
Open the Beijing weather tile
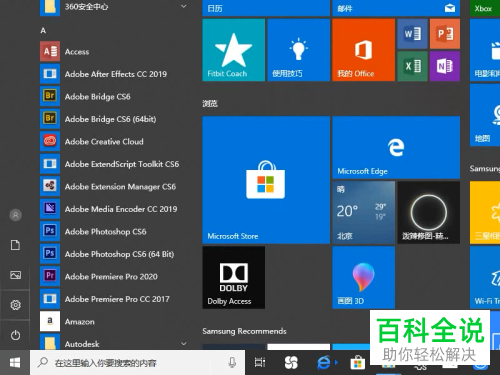click(x=363, y=212)
